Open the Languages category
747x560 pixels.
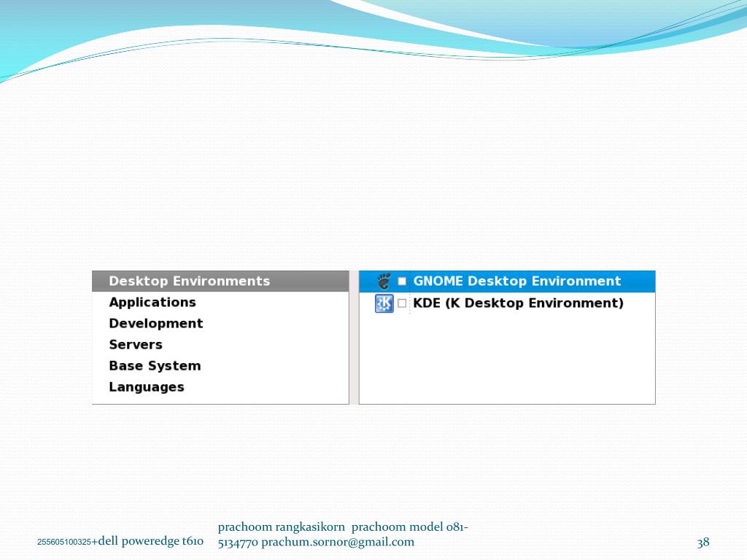tap(220, 386)
